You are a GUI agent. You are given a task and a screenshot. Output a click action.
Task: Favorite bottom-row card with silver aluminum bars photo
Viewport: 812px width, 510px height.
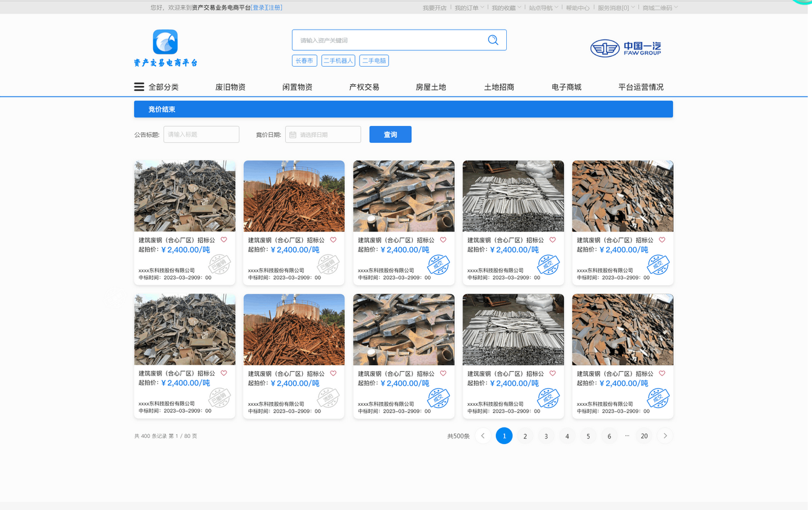pyautogui.click(x=552, y=373)
